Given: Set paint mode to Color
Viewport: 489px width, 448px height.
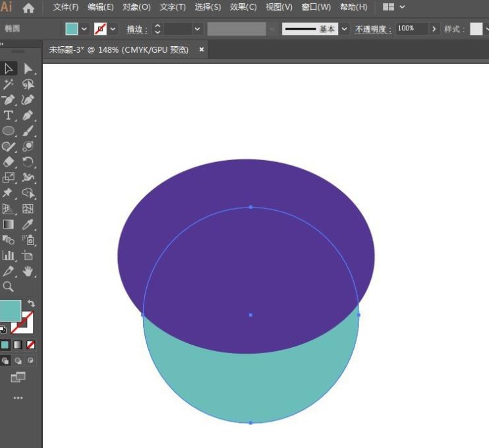Looking at the screenshot, I should (x=5, y=345).
